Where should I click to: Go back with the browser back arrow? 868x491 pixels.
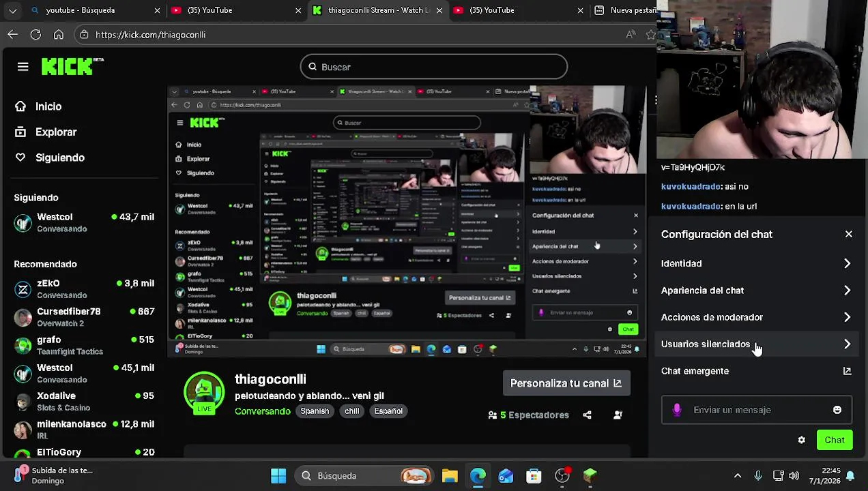coord(13,34)
